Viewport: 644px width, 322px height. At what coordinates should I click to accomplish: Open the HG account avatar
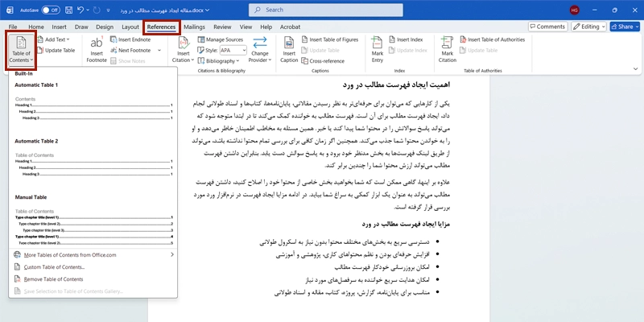coord(575,10)
